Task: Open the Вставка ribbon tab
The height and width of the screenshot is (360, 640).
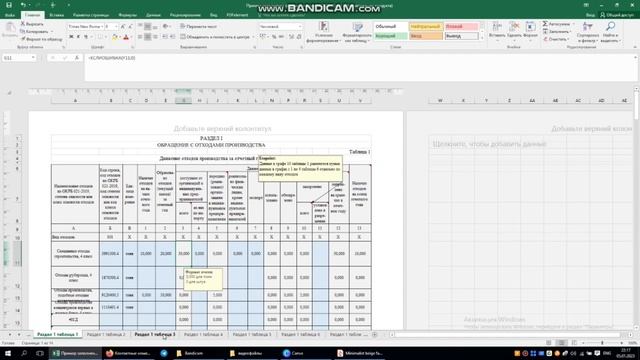Action: click(56, 15)
